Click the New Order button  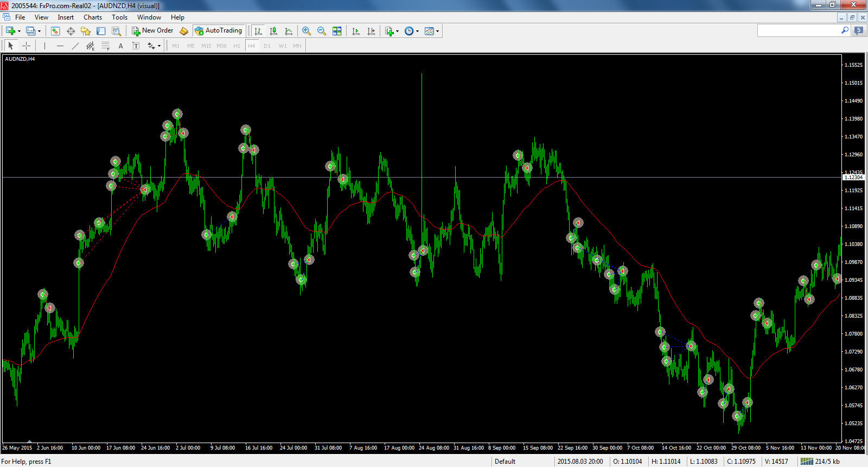(153, 31)
